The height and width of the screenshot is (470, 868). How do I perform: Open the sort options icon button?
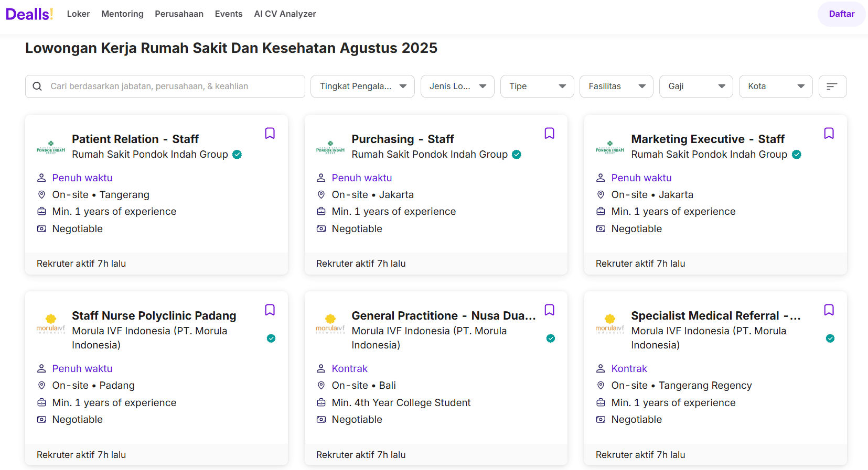pyautogui.click(x=832, y=86)
